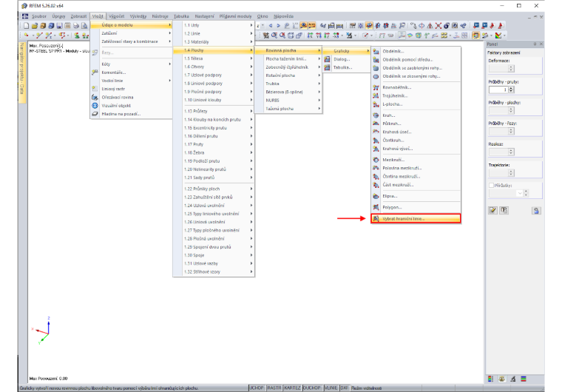
Task: Click the color scale tab icon at panel bottom
Action: click(x=491, y=379)
